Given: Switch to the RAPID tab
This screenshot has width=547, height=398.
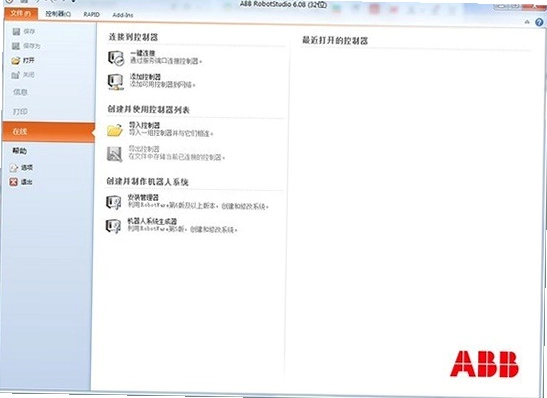Looking at the screenshot, I should [x=91, y=14].
